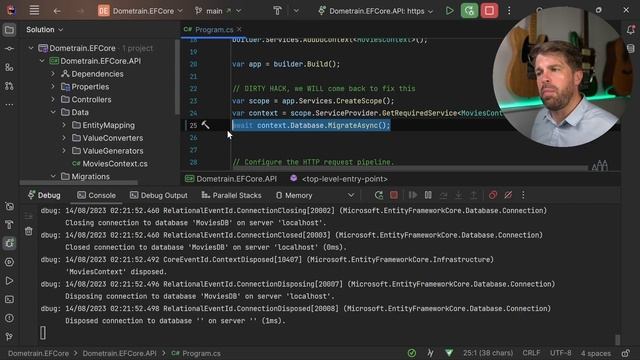The width and height of the screenshot is (640, 360).
Task: Click the hammer quick-action icon on line 25
Action: 205,125
